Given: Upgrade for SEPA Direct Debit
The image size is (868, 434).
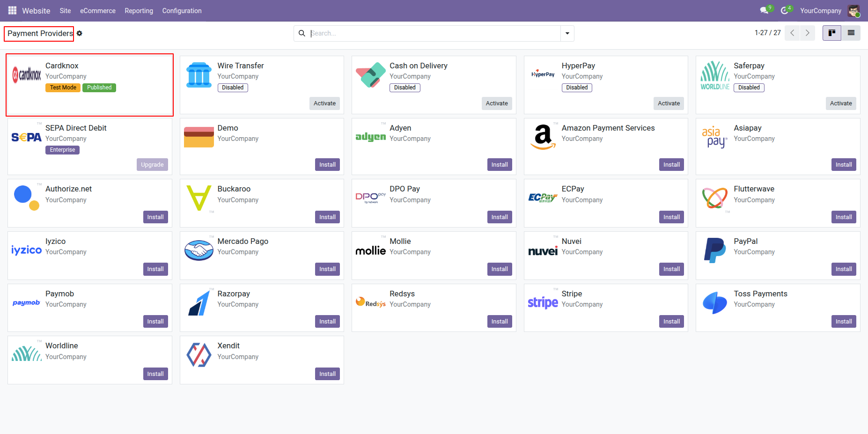Looking at the screenshot, I should click(x=152, y=165).
